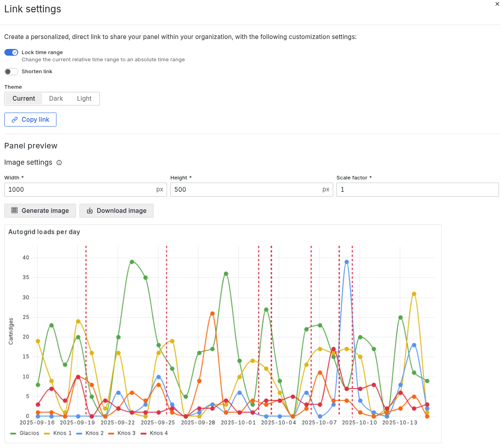Click the Generate image list icon
The image size is (501, 448).
[x=14, y=210]
